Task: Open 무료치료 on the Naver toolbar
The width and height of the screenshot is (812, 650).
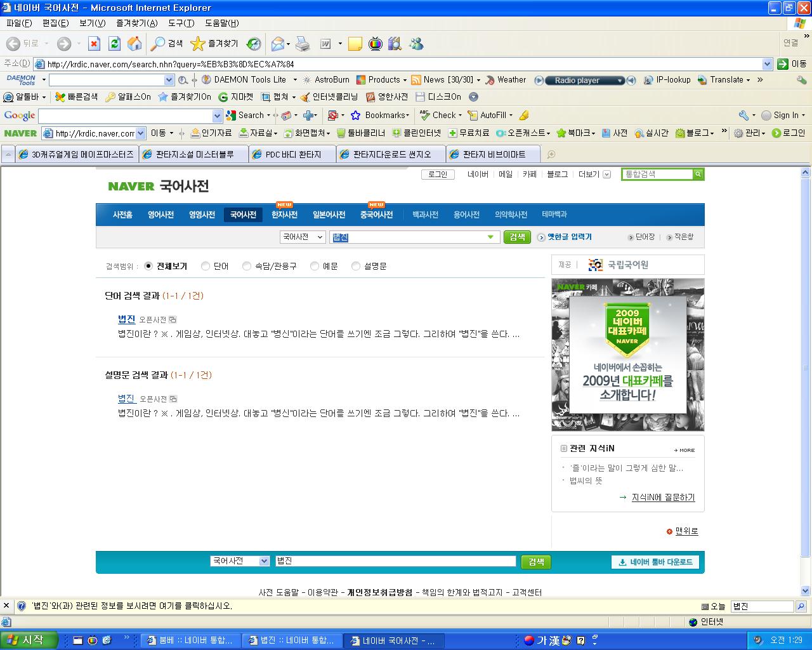Action: pyautogui.click(x=469, y=133)
